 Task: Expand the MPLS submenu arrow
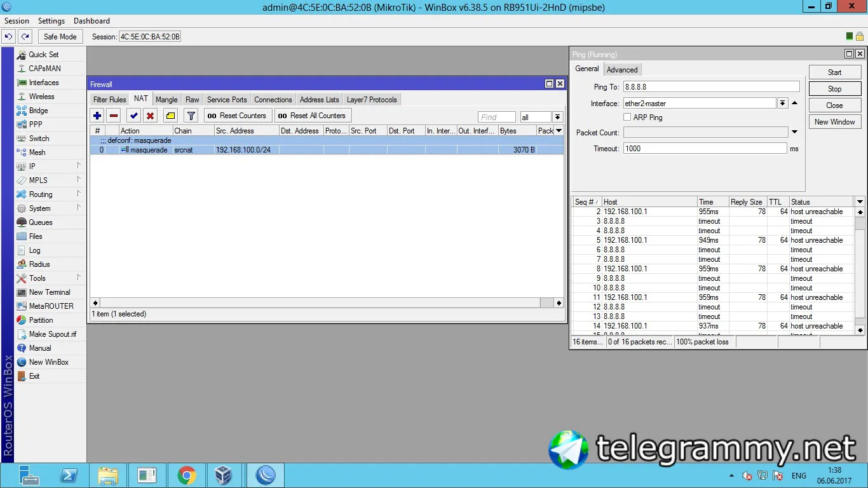79,180
